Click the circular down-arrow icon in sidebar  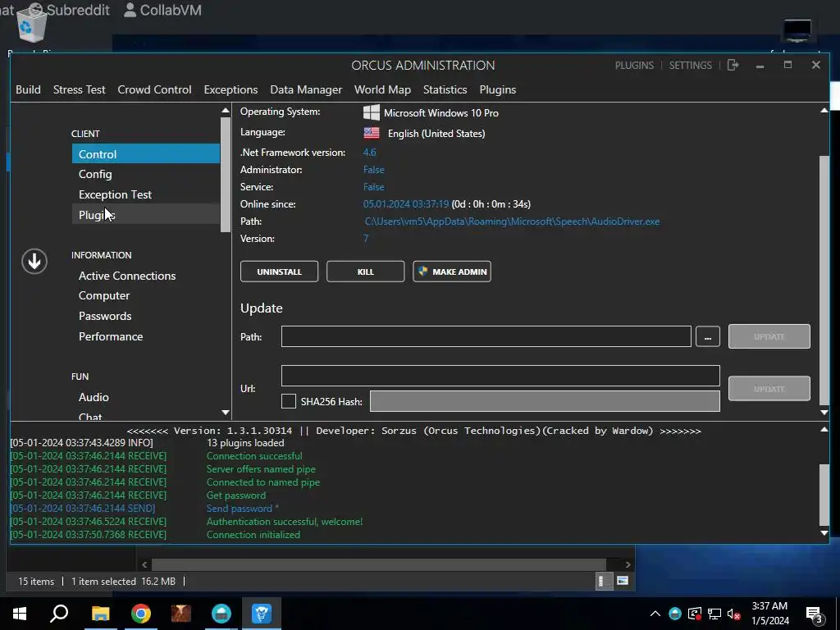point(34,262)
